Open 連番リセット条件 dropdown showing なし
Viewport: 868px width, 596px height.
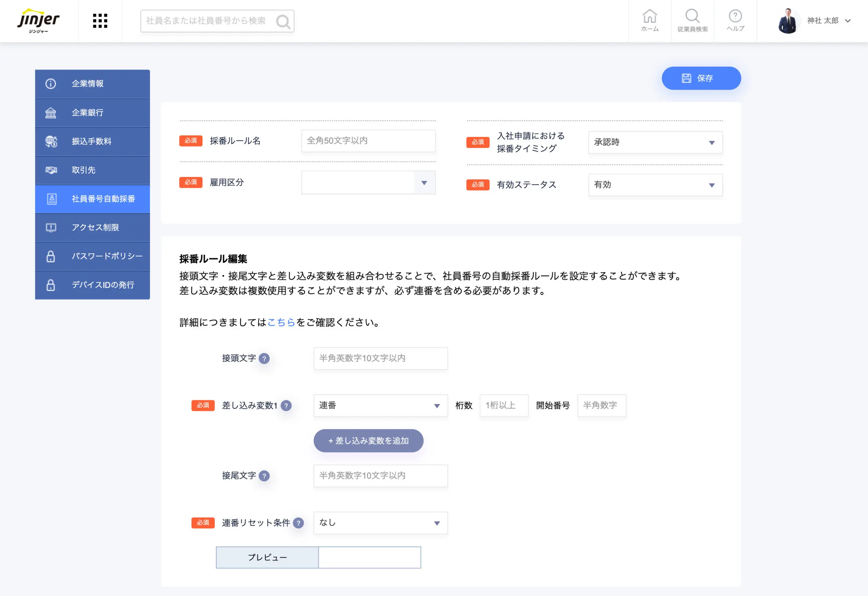[x=380, y=523]
